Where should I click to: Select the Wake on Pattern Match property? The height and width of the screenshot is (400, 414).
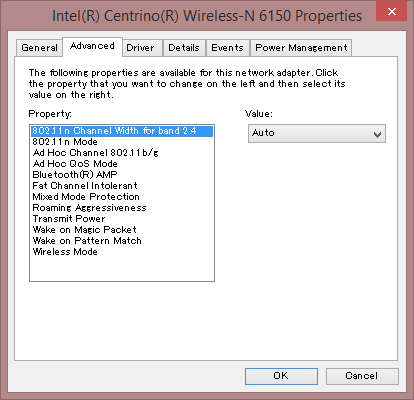coord(122,241)
